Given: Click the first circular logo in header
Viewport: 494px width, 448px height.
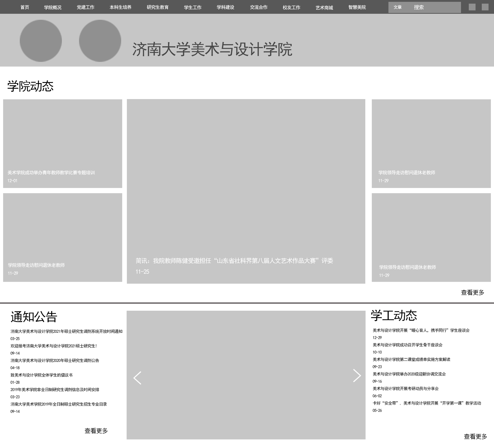Looking at the screenshot, I should point(41,41).
